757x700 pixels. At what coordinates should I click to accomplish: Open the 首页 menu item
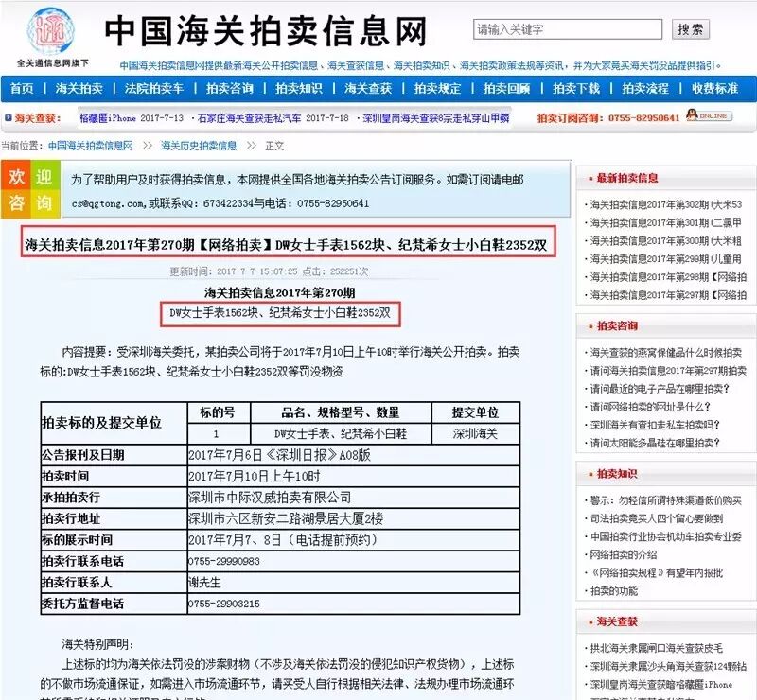tap(22, 88)
